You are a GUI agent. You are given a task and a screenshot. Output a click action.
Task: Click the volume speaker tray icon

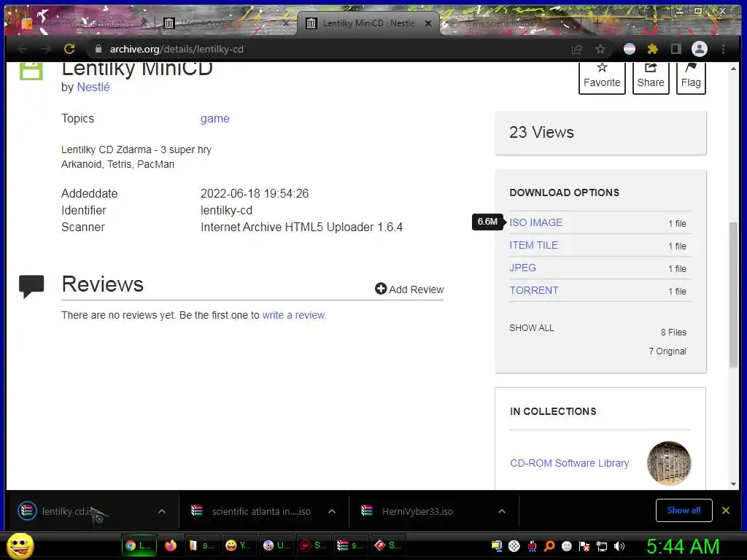click(619, 546)
